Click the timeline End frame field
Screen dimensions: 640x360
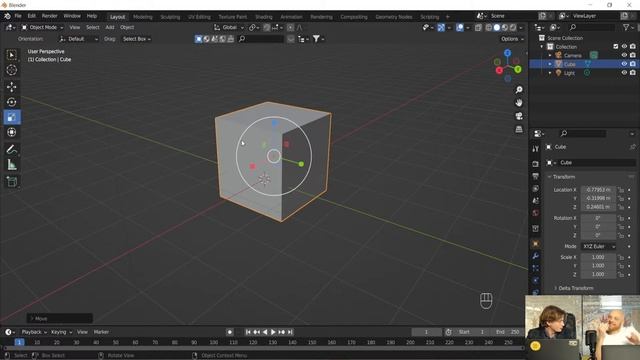507,332
